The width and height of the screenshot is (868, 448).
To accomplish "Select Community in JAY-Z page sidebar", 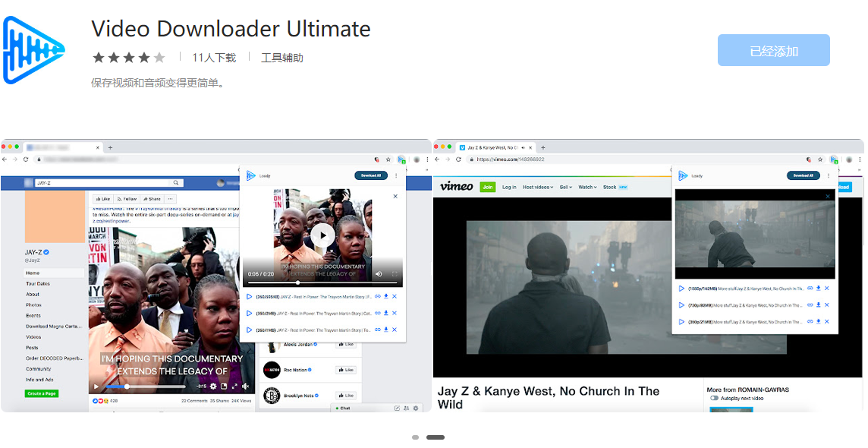I will pyautogui.click(x=38, y=369).
